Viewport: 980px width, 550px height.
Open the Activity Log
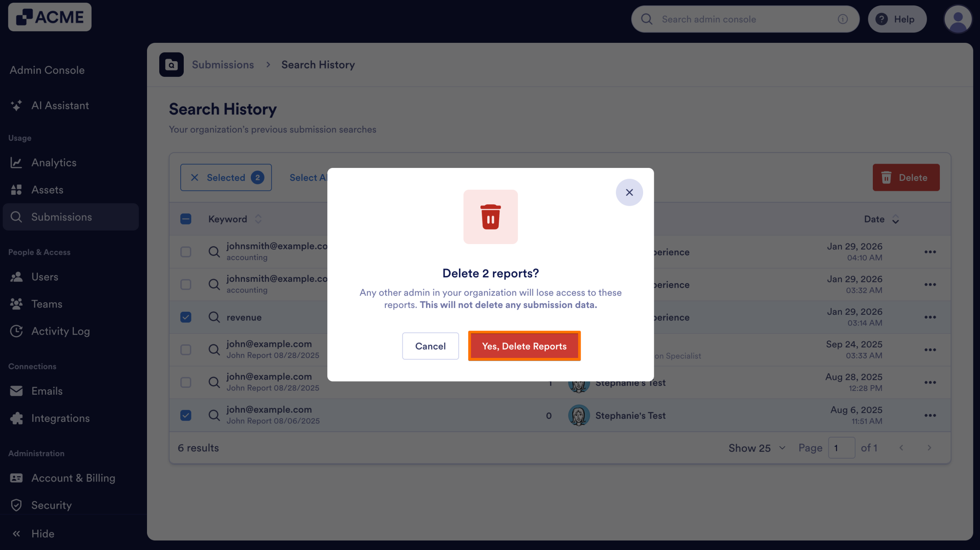pyautogui.click(x=60, y=331)
